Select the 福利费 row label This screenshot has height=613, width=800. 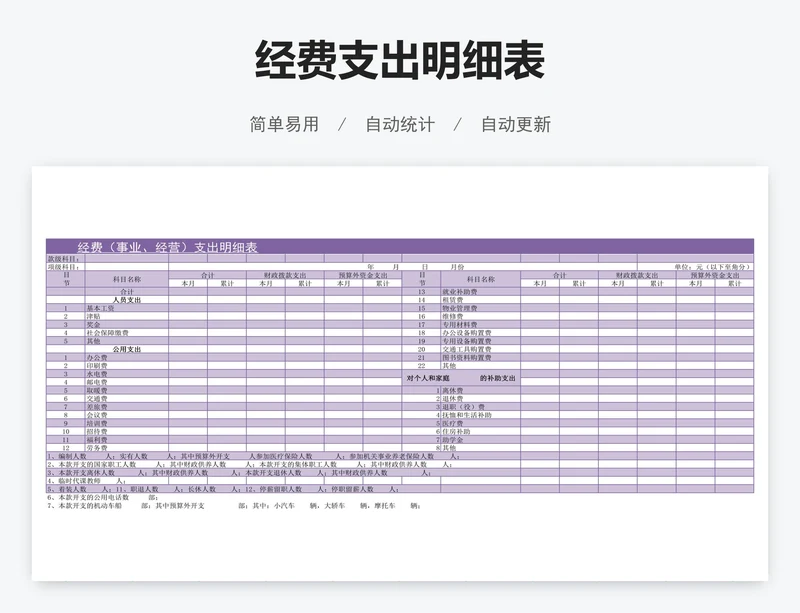pos(97,439)
